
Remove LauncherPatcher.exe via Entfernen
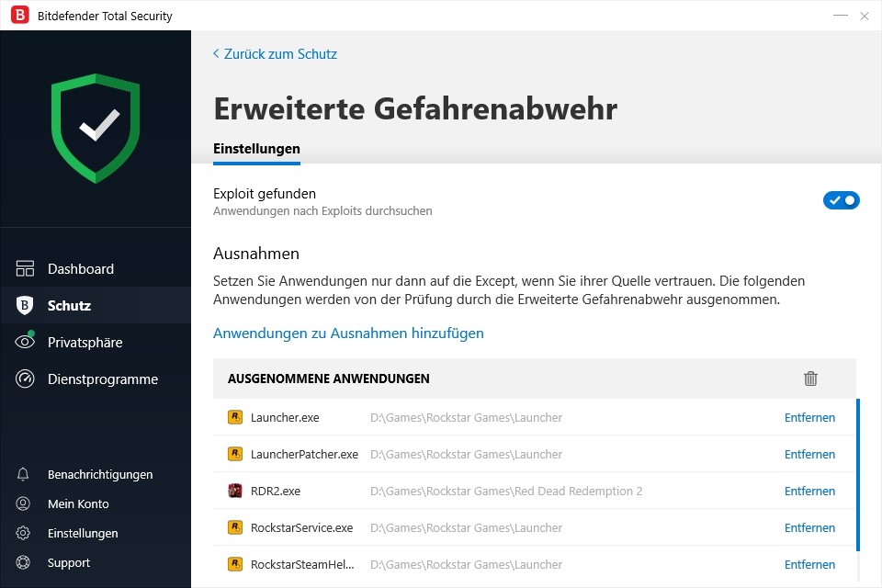pyautogui.click(x=809, y=454)
